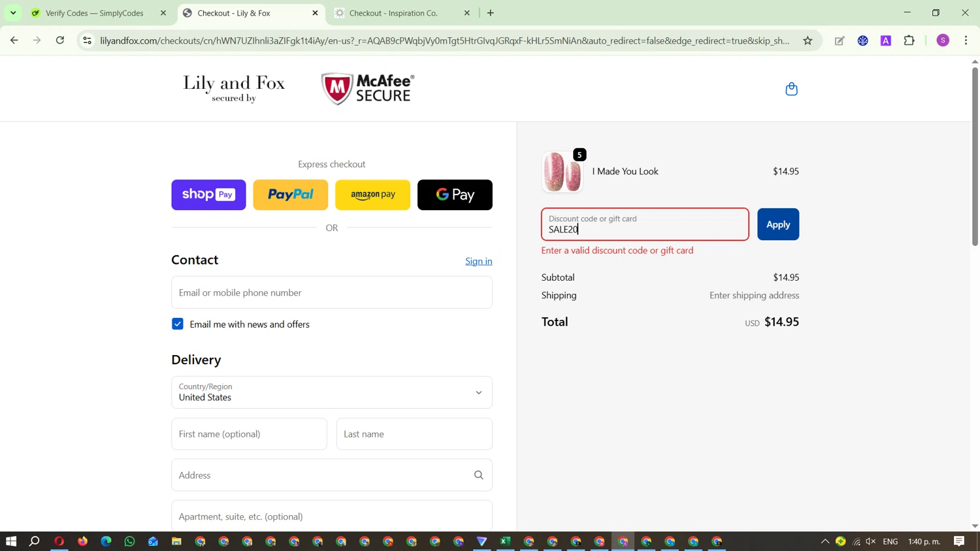Viewport: 980px width, 551px height.
Task: Open File Explorer from the taskbar
Action: coord(176,541)
